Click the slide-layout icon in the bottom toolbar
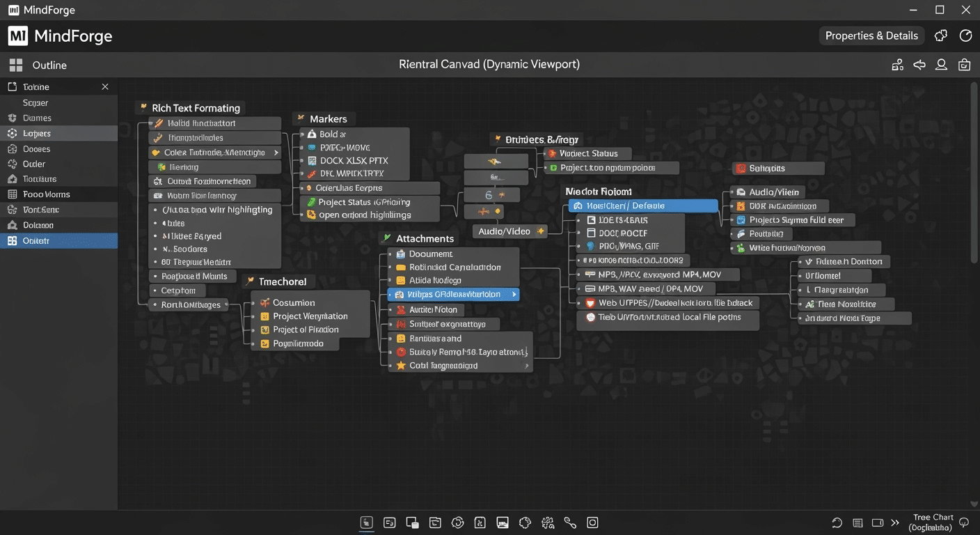The height and width of the screenshot is (535, 980). (x=503, y=522)
